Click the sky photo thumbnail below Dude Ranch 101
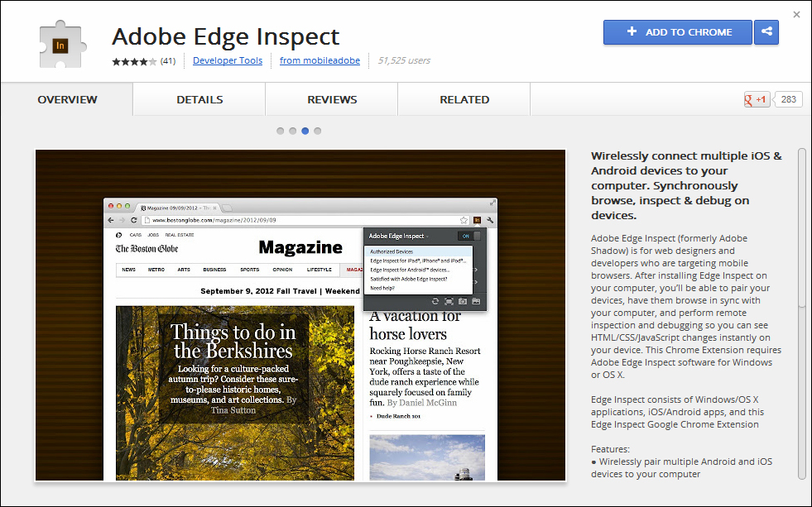 point(427,457)
